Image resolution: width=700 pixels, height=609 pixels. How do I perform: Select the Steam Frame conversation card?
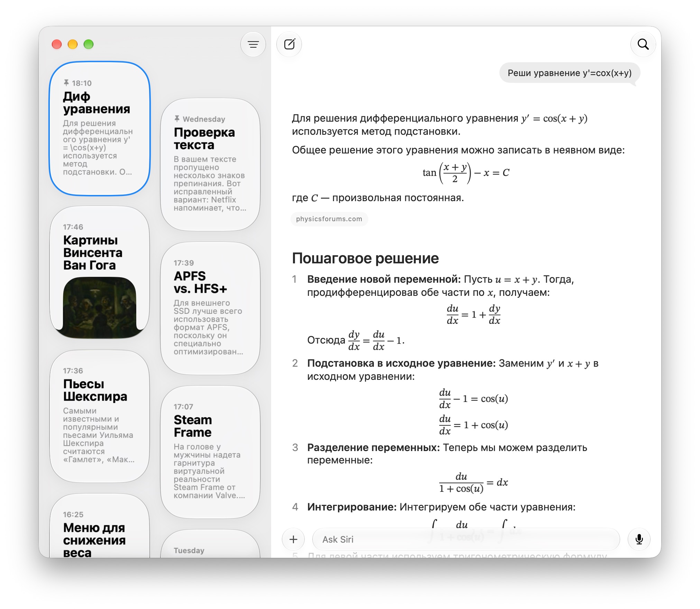tap(210, 452)
